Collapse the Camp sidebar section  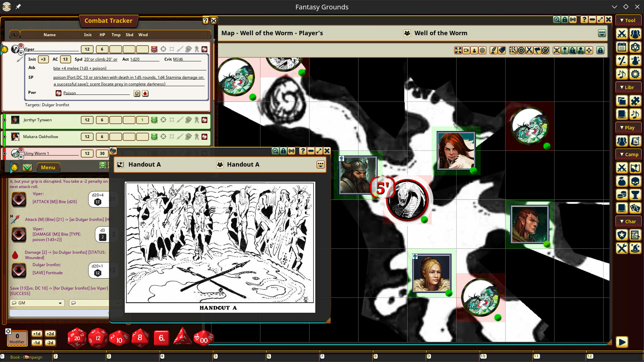(x=628, y=154)
